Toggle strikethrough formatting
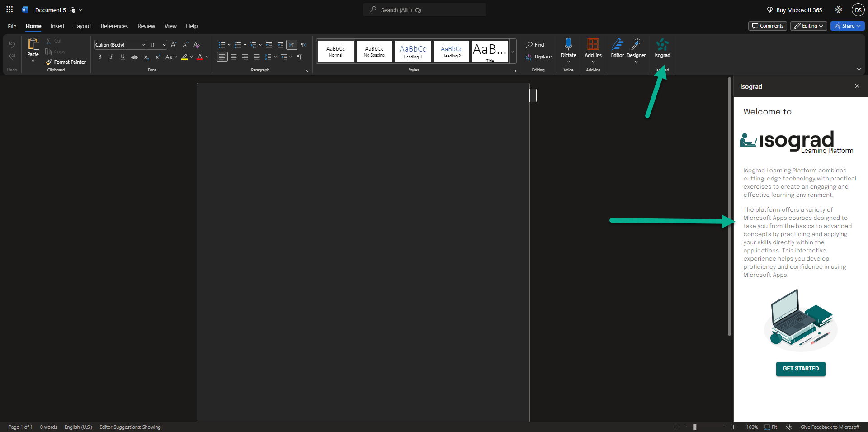Screen dimensions: 868x432 [x=134, y=57]
